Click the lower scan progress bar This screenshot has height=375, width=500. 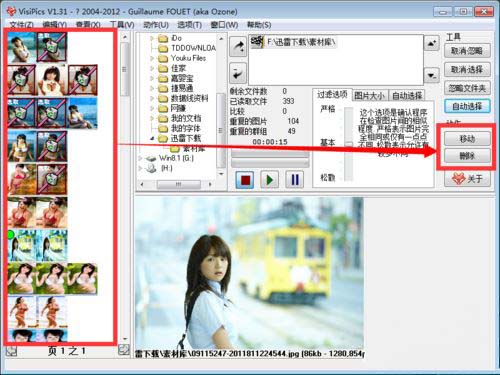pyautogui.click(x=270, y=163)
